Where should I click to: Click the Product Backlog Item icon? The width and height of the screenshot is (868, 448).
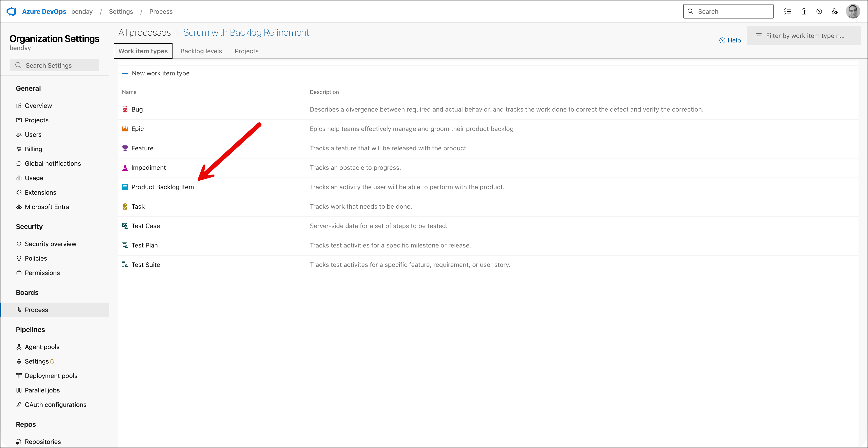coord(125,187)
